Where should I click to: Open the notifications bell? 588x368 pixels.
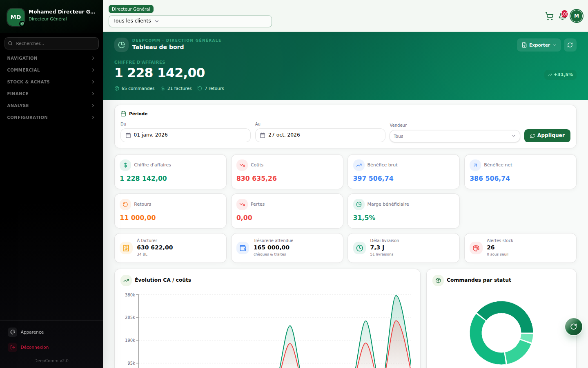click(x=562, y=16)
